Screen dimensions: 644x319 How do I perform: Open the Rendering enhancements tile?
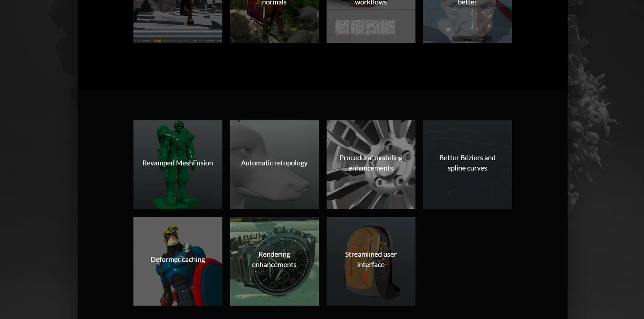[x=274, y=259]
